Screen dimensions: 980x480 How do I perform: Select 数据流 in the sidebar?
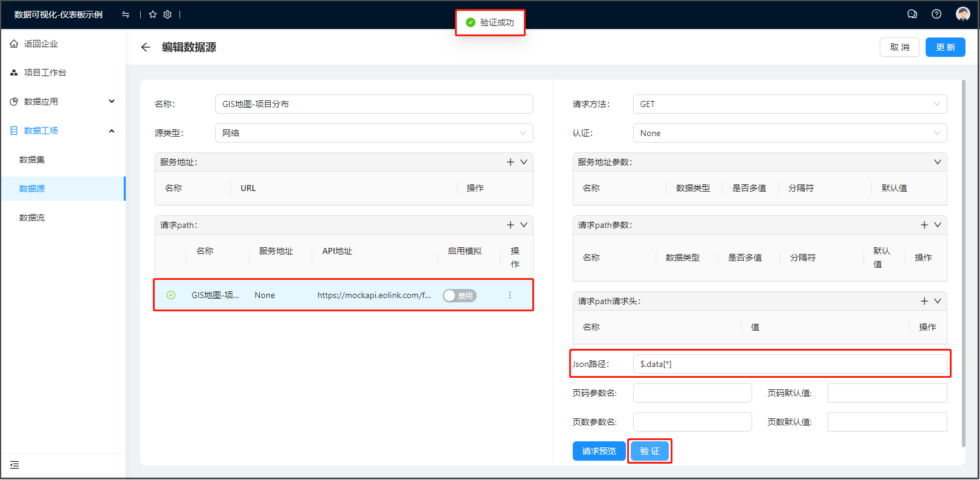(32, 218)
